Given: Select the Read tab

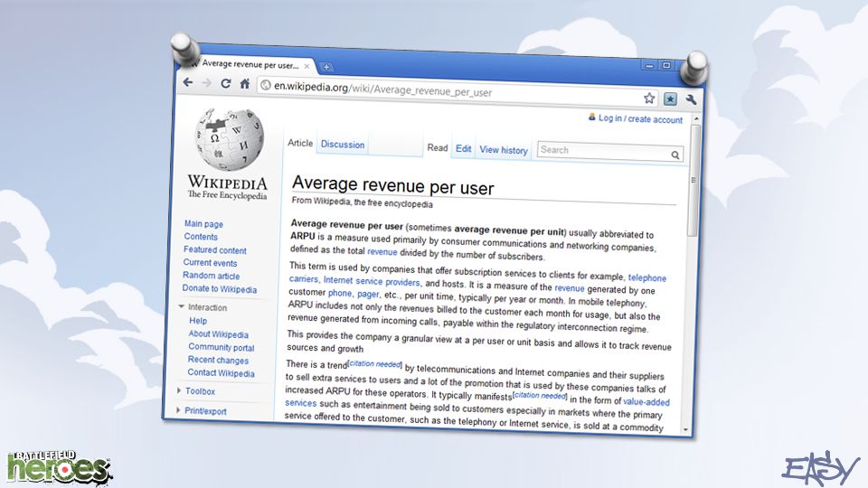Looking at the screenshot, I should 438,147.
